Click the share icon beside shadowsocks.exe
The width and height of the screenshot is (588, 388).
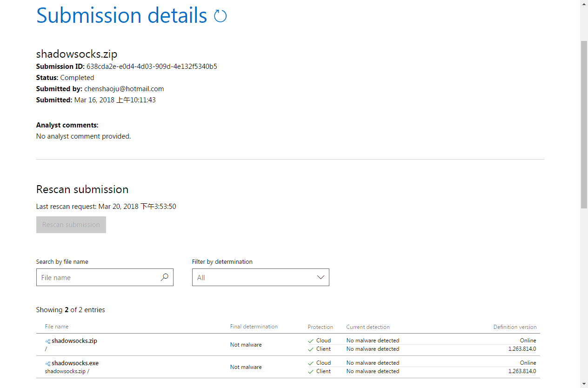(48, 363)
